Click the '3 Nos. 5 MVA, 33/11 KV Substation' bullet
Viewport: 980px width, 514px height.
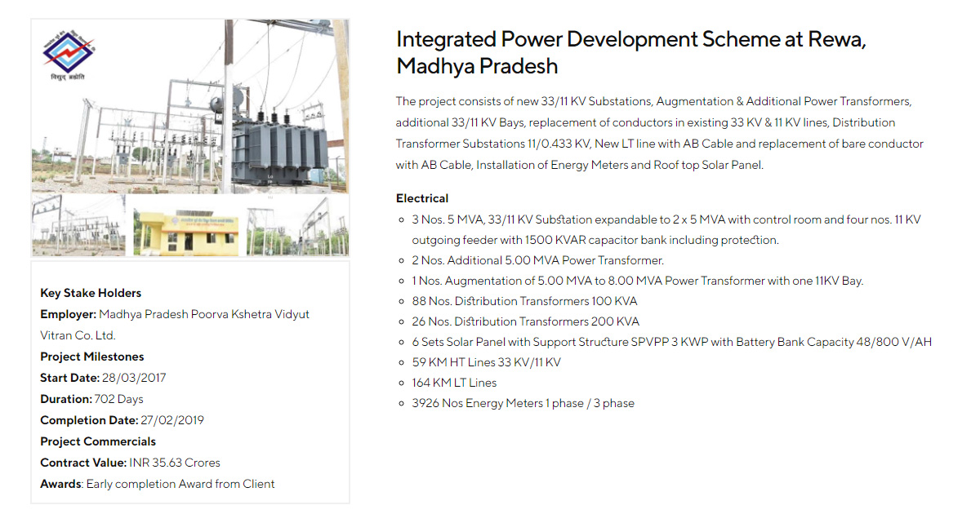coord(666,230)
